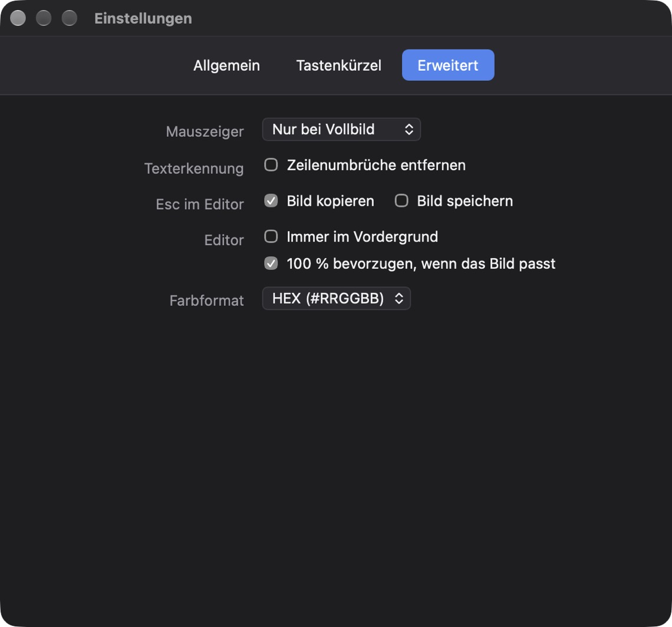Select the Erweitert tab

point(448,65)
